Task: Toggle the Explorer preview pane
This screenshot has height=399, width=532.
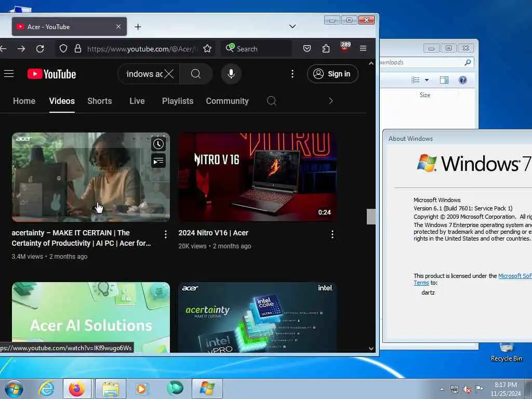Action: [444, 80]
